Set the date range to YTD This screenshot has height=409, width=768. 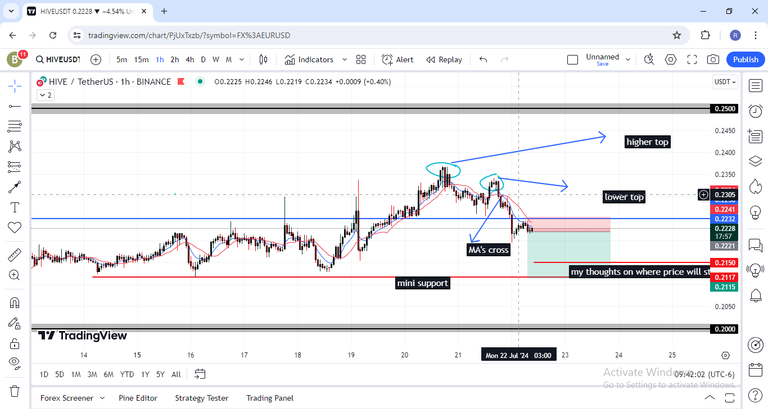(x=127, y=374)
